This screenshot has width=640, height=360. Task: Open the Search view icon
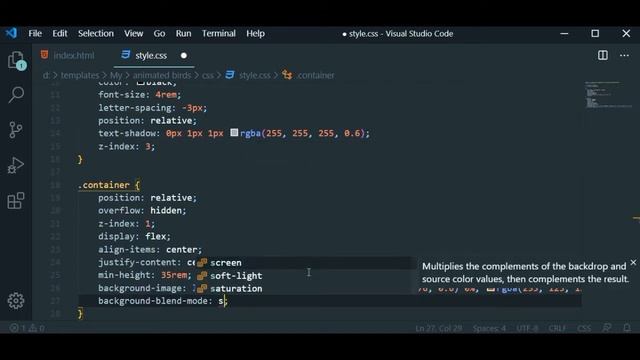(16, 95)
